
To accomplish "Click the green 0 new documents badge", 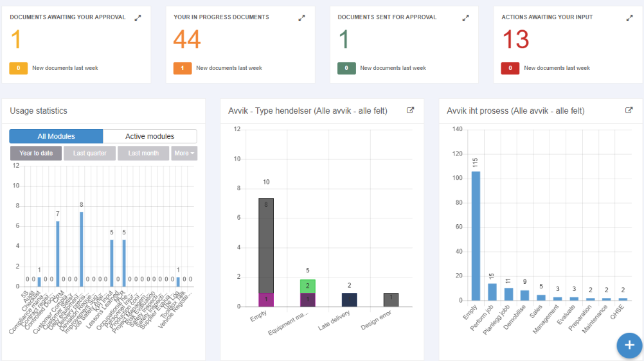I will pos(346,68).
